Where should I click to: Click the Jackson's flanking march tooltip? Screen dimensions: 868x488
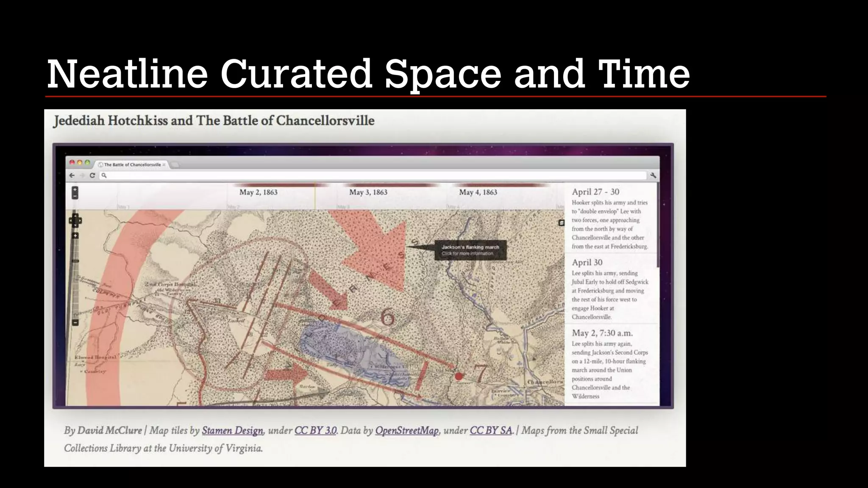[x=470, y=250]
